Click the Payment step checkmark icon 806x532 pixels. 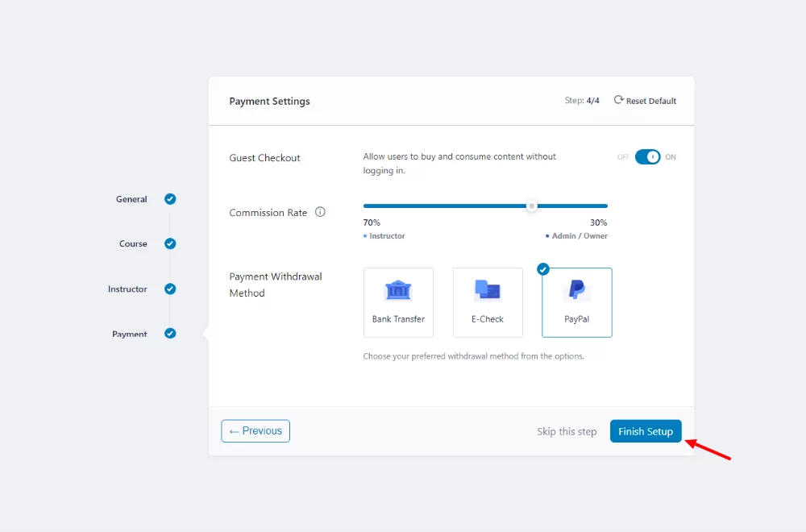point(170,334)
